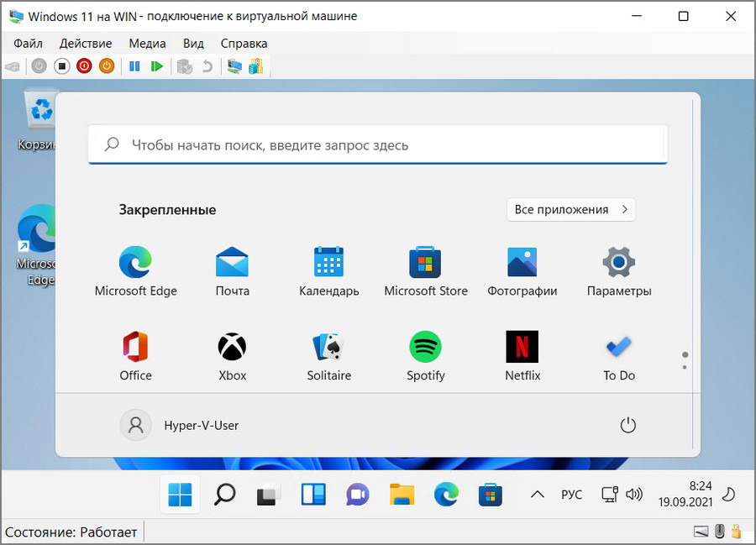Open notifications moon icon in taskbar

tap(728, 495)
